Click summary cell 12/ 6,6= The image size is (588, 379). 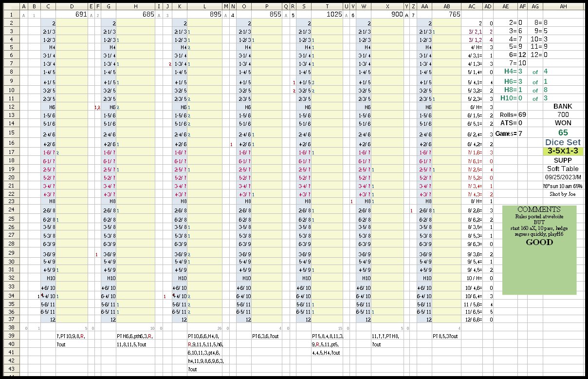[472, 319]
